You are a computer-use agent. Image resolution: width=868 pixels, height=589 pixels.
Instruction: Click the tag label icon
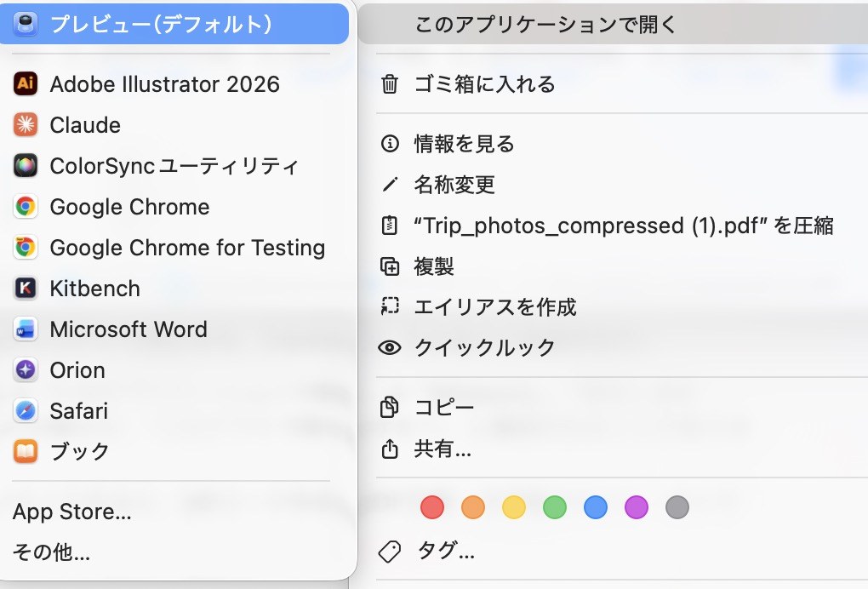tap(390, 552)
